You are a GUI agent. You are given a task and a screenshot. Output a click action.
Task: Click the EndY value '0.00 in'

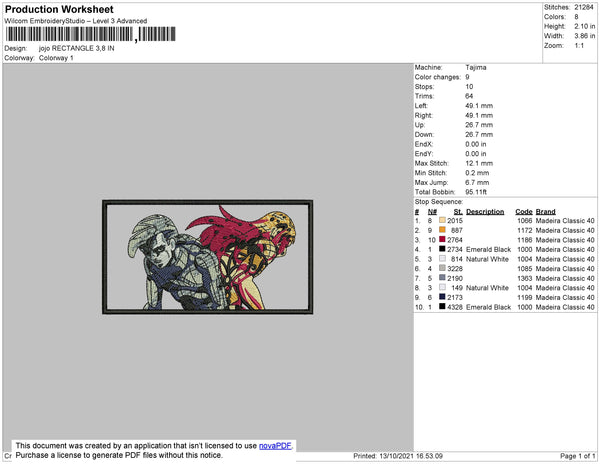476,154
